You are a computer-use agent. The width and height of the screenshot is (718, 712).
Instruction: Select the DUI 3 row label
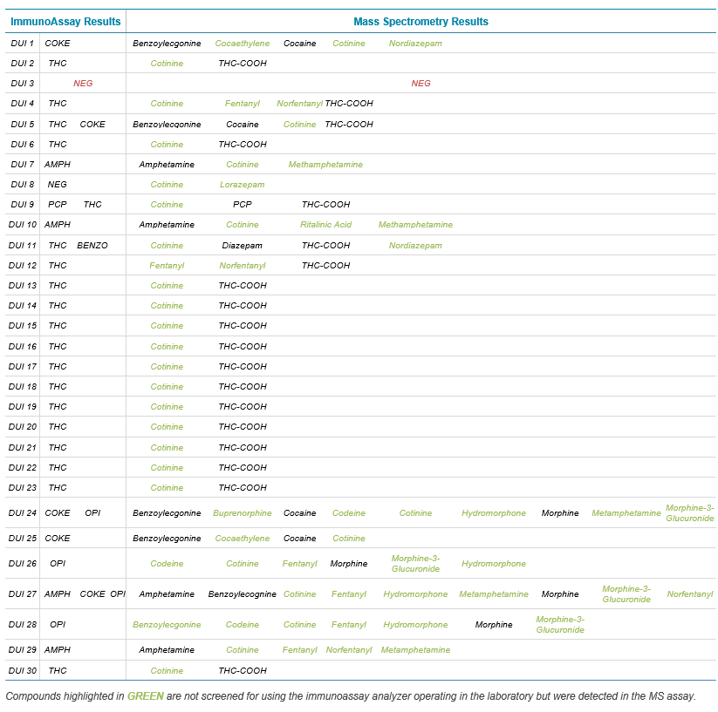[22, 83]
